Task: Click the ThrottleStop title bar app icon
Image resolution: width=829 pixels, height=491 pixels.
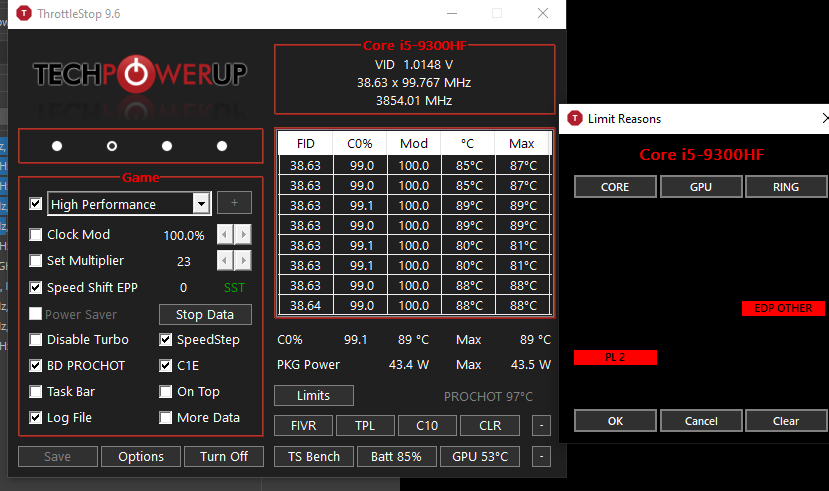Action: (x=24, y=13)
